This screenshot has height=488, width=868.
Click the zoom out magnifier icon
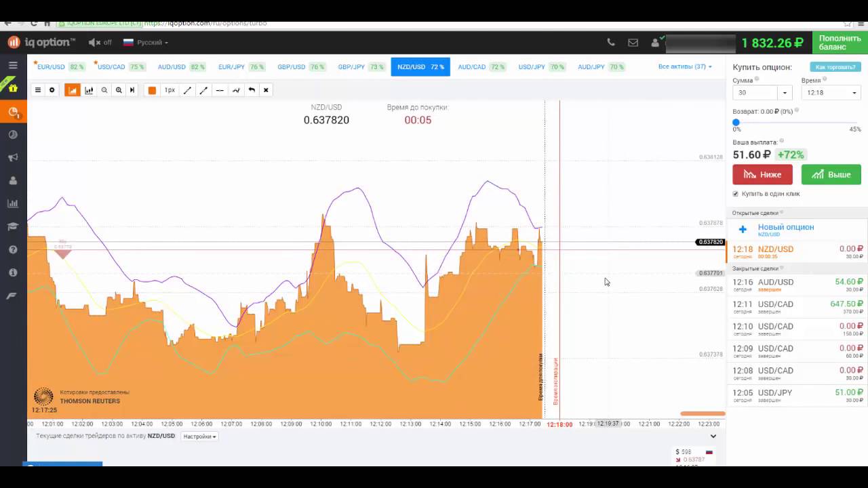click(x=104, y=90)
